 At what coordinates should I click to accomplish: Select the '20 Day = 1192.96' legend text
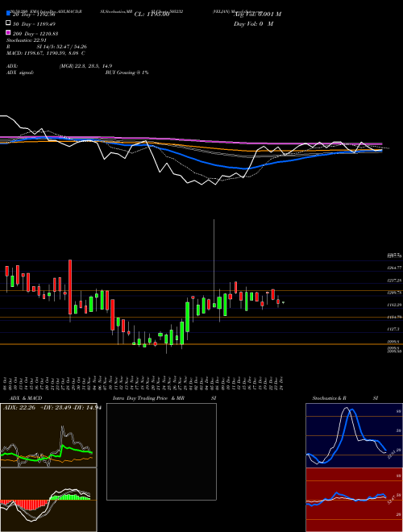[34, 15]
